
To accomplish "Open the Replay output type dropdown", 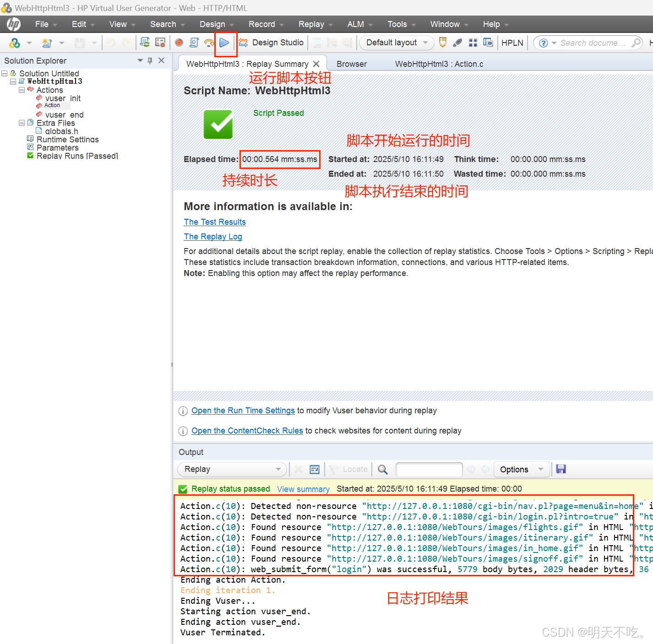I will pos(232,469).
